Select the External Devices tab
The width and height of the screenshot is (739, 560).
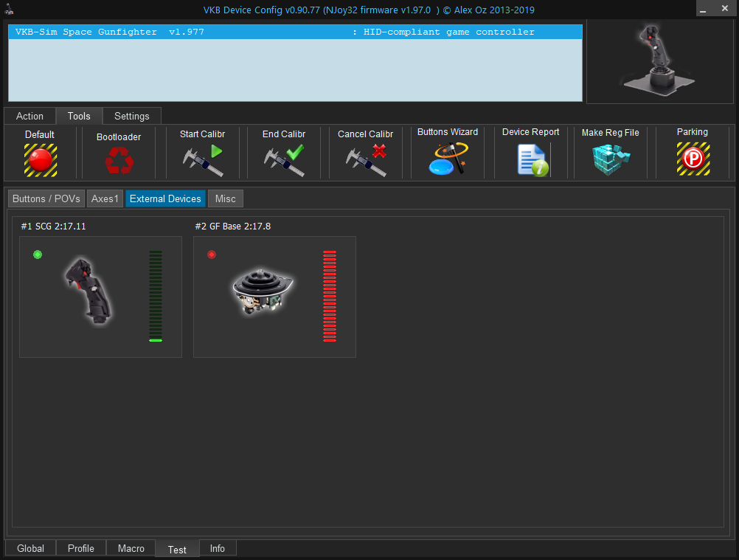165,198
